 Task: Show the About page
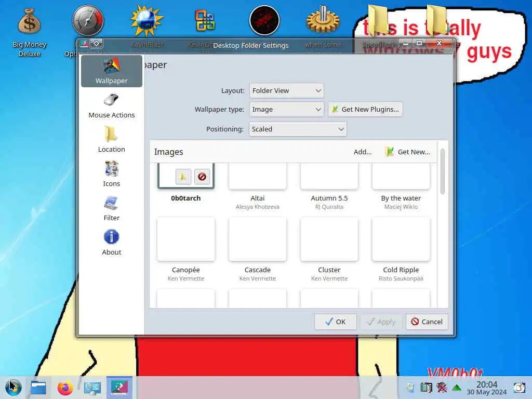[x=111, y=243]
